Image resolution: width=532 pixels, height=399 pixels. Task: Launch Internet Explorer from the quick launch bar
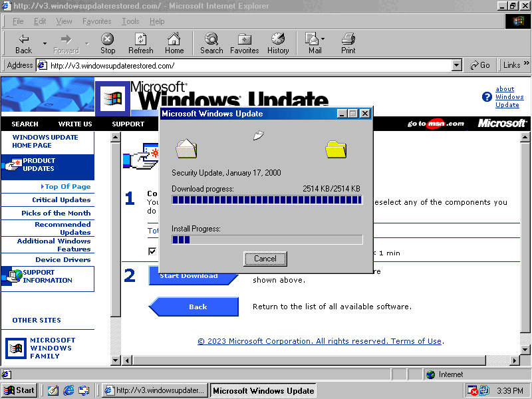tap(68, 390)
